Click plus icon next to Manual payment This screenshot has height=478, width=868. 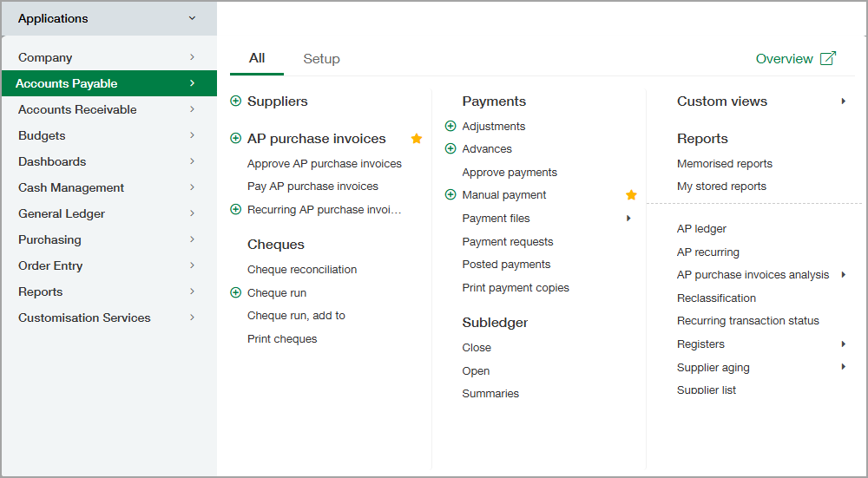pos(450,195)
